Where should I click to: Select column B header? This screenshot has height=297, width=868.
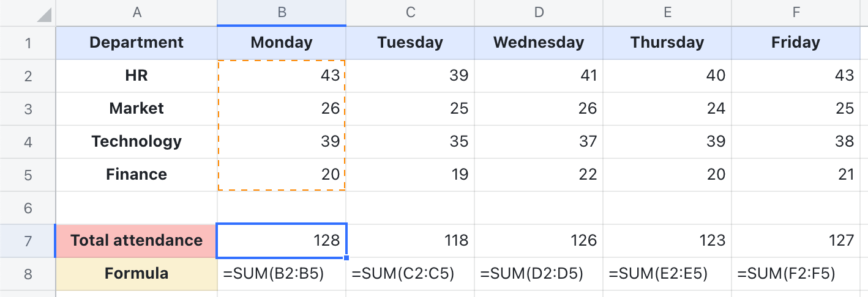282,13
